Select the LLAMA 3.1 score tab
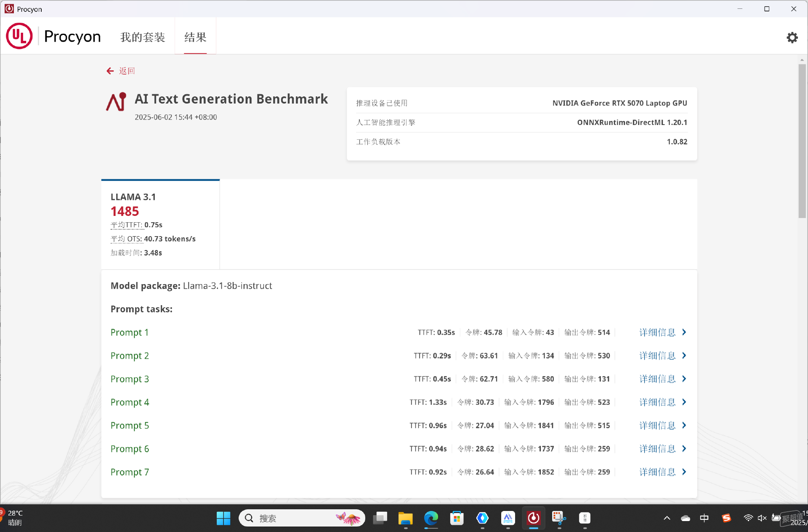 click(160, 224)
